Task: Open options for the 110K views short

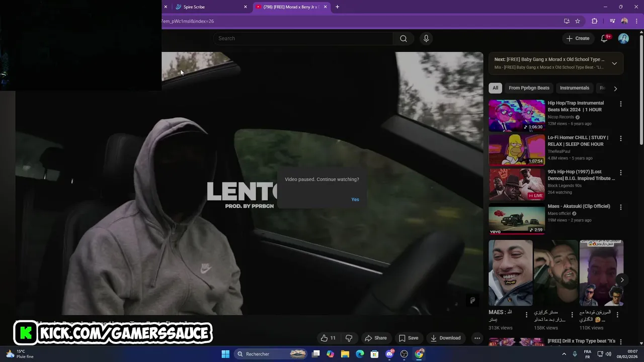Action: (x=618, y=315)
